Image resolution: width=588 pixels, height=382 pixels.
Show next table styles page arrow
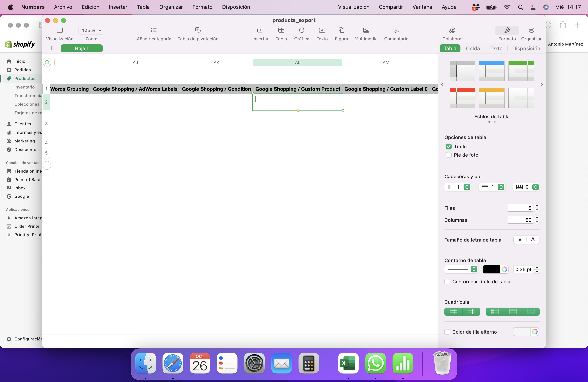pos(542,84)
